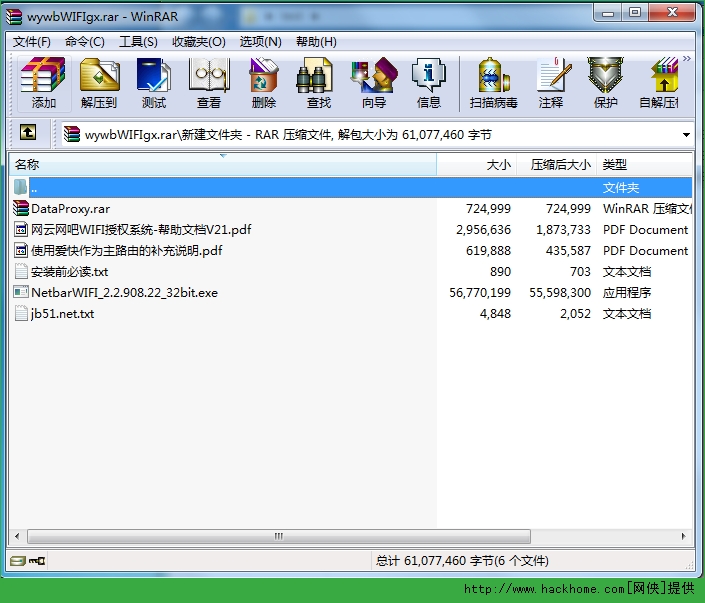The height and width of the screenshot is (603, 705).
Task: Click the WinRAR icon in the title bar
Action: (x=13, y=17)
